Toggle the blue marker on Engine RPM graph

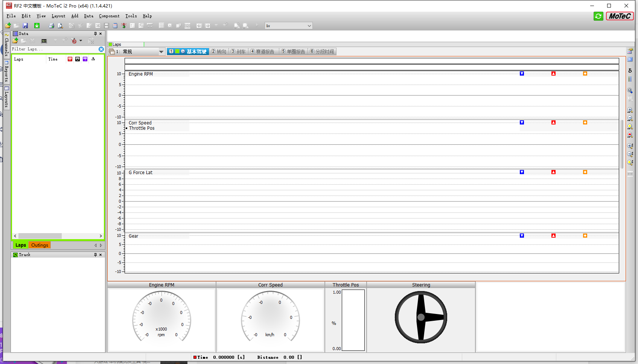tap(522, 74)
